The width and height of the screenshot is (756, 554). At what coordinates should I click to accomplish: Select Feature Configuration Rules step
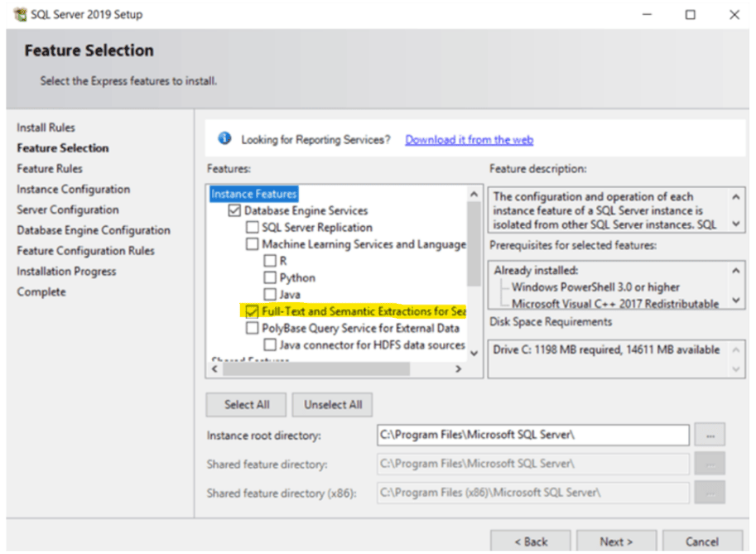click(x=86, y=251)
